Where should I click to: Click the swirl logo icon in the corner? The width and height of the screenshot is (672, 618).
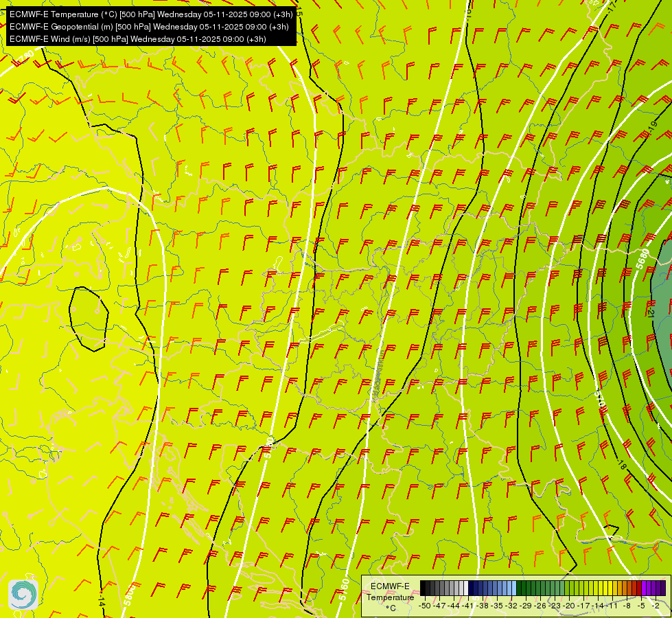coord(23,595)
